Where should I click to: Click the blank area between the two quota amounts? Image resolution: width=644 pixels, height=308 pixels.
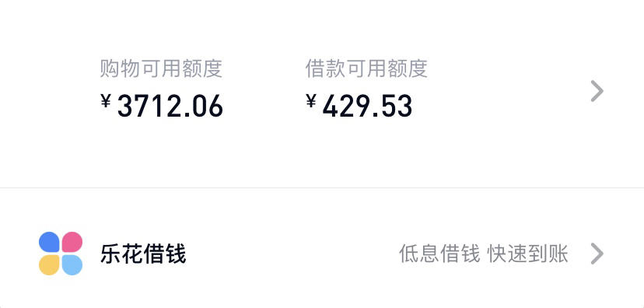pyautogui.click(x=264, y=106)
